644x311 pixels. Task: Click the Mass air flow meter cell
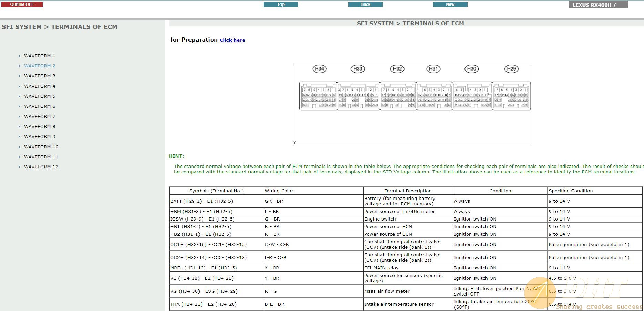pos(408,291)
